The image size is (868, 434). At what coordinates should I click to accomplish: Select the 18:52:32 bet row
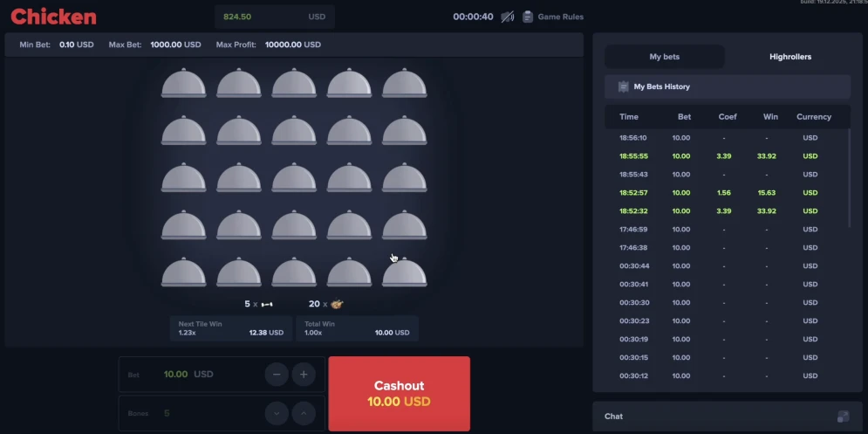coord(726,210)
